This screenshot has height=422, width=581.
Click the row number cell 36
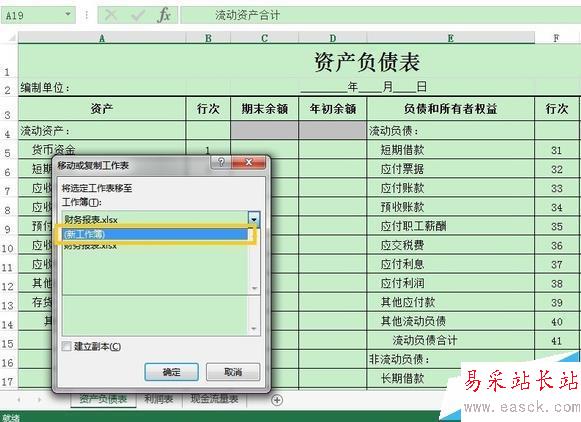[x=557, y=245]
